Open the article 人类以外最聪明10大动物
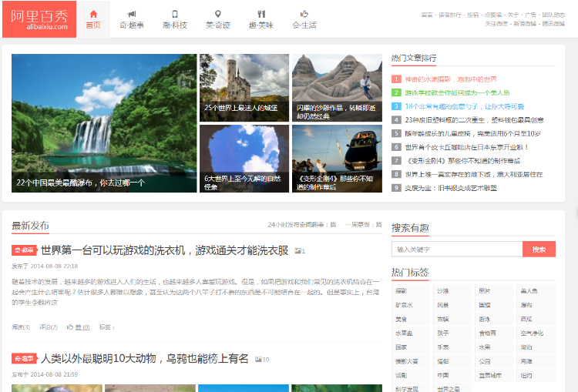 145,358
